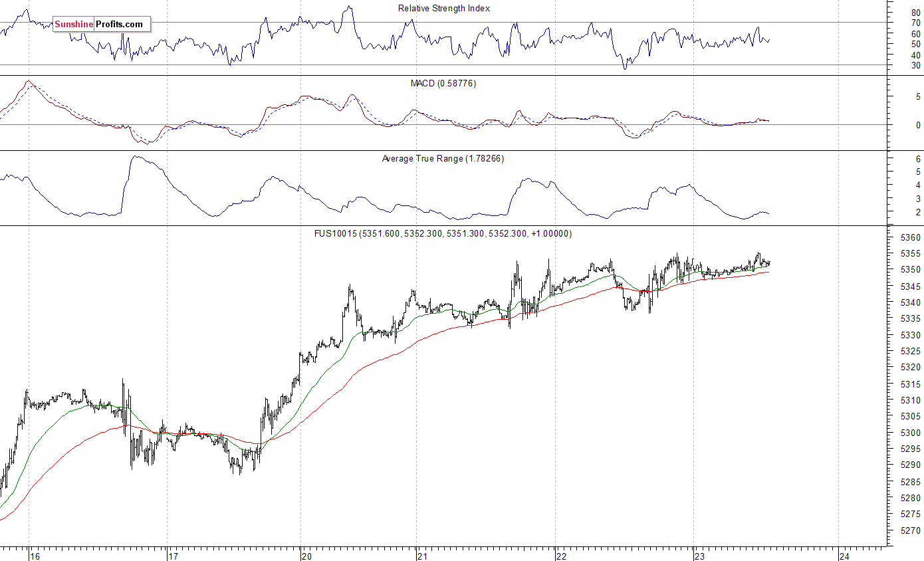Click the 5330 price axis value
The image size is (924, 561).
click(911, 335)
